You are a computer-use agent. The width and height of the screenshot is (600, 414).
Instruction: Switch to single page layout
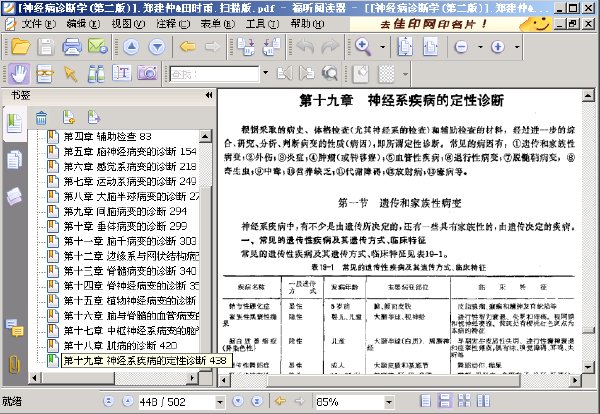[425, 401]
